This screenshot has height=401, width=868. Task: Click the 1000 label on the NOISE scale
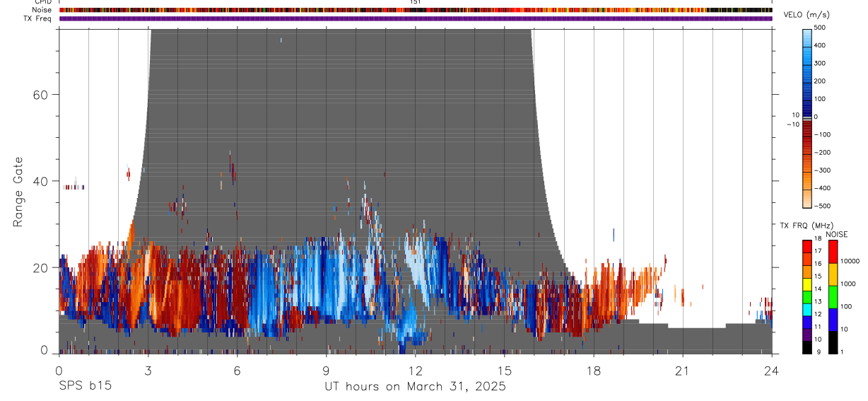click(848, 284)
